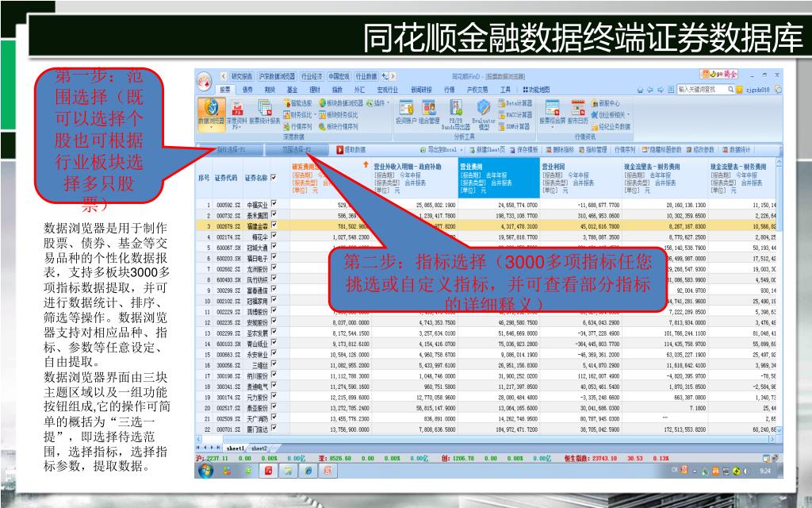Screen dimensions: 812x508
Task: Click the 数据浏览器 ribbon icon
Action: pyautogui.click(x=211, y=113)
